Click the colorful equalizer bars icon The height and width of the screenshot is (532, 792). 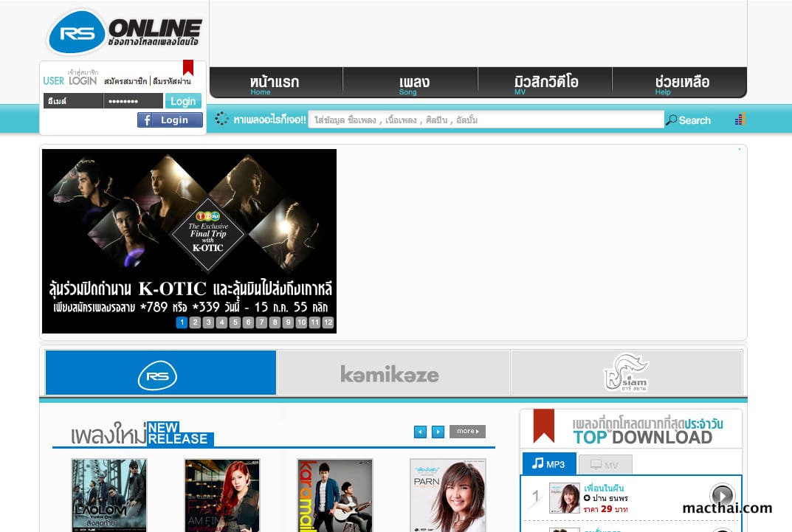pyautogui.click(x=740, y=119)
